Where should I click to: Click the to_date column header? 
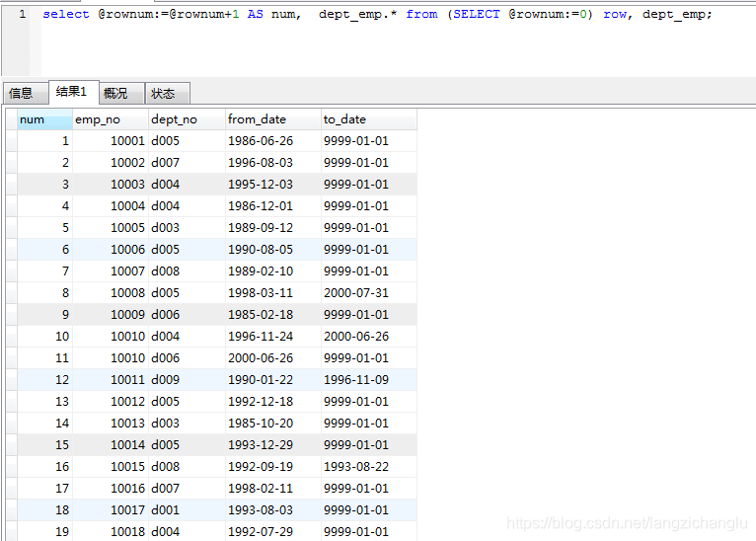369,119
